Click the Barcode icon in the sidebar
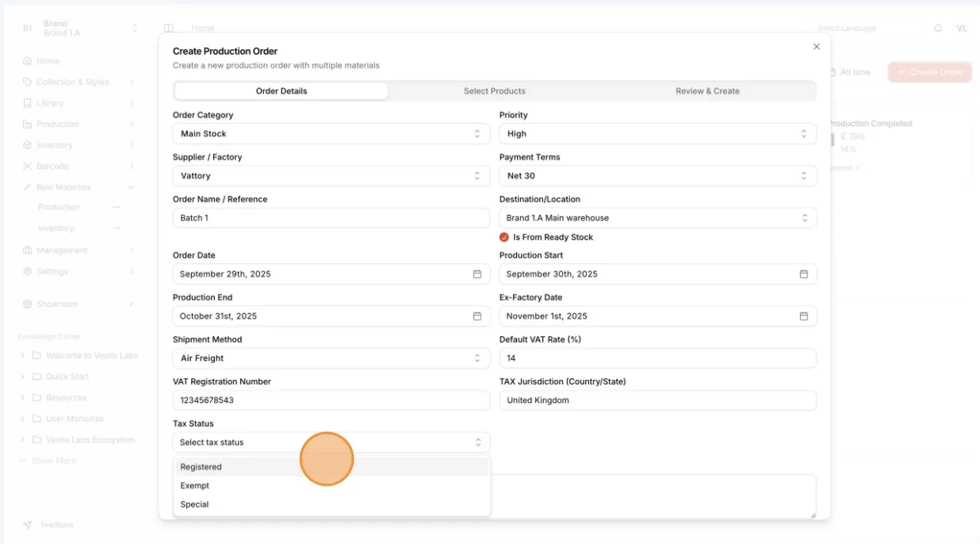 tap(28, 167)
